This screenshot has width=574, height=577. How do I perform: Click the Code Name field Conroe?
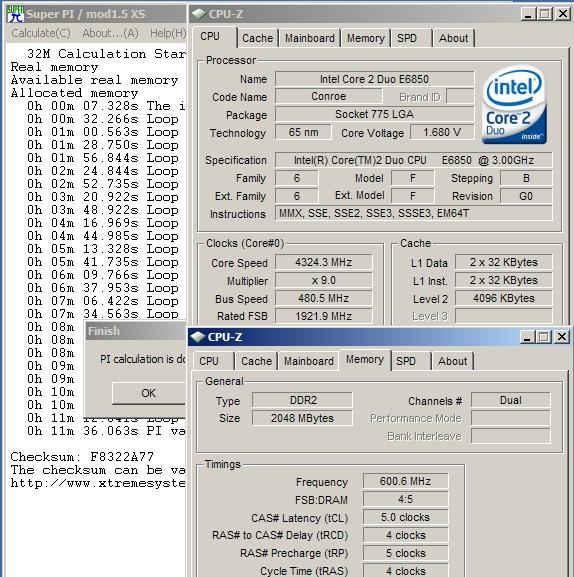(328, 96)
